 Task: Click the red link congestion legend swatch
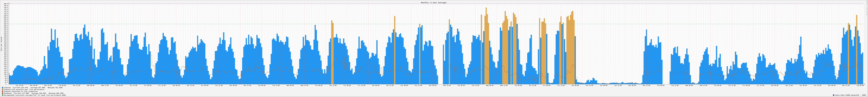3,91
